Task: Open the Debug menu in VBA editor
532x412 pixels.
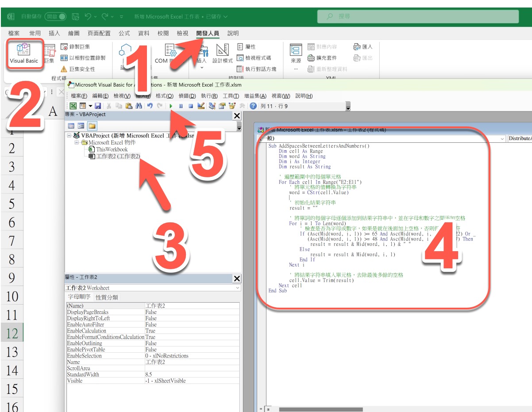Action: point(187,96)
